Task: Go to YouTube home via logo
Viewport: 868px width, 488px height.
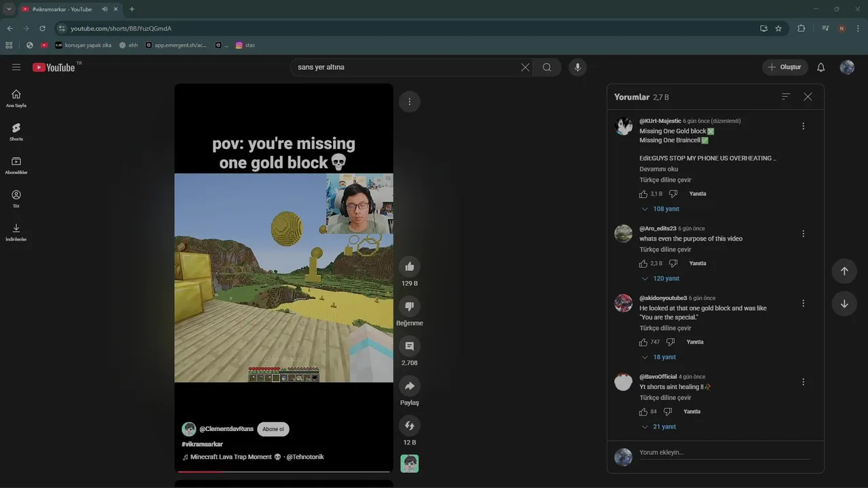Action: pos(54,67)
